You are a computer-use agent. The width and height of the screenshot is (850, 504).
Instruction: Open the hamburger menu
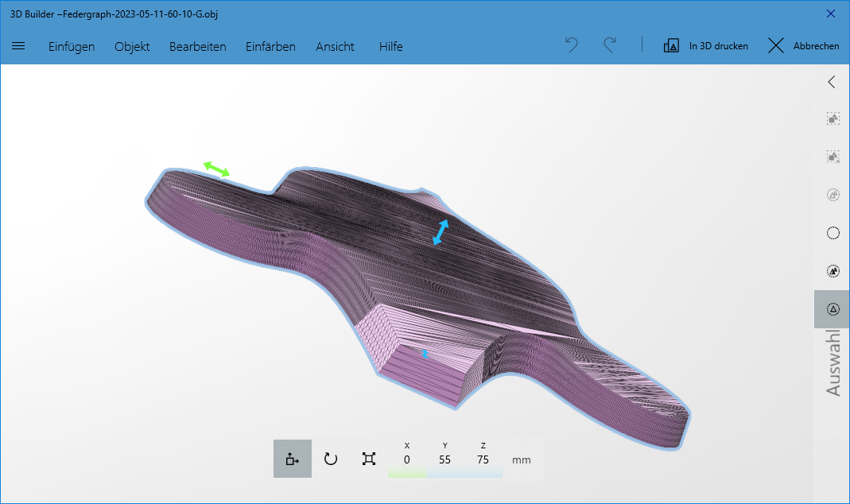(x=18, y=46)
